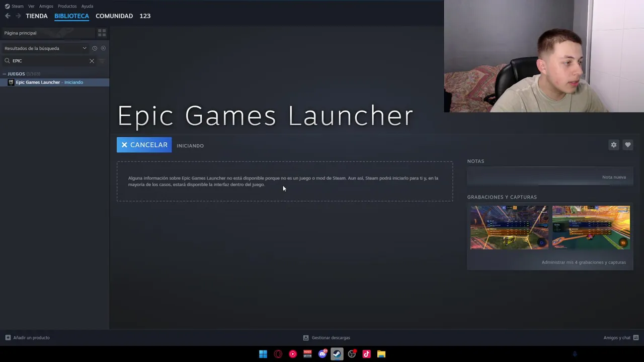The width and height of the screenshot is (644, 362).
Task: Open YouTube Music from the taskbar
Action: 293,354
